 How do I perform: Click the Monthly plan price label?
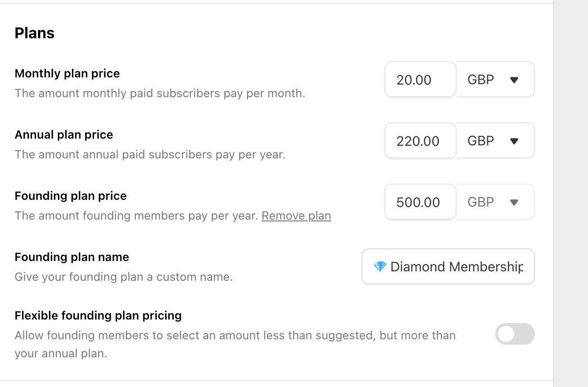68,74
